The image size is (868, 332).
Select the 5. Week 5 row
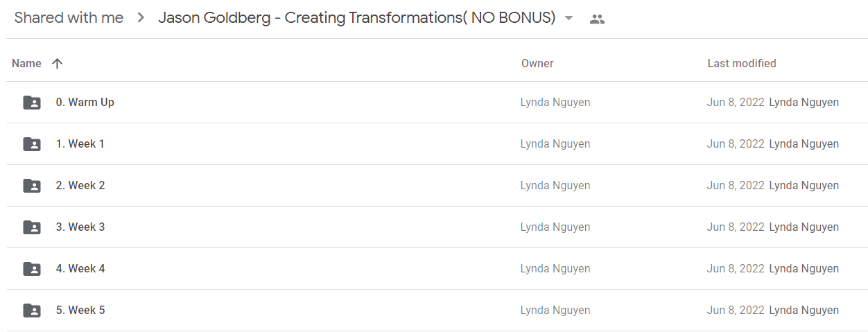click(x=437, y=311)
